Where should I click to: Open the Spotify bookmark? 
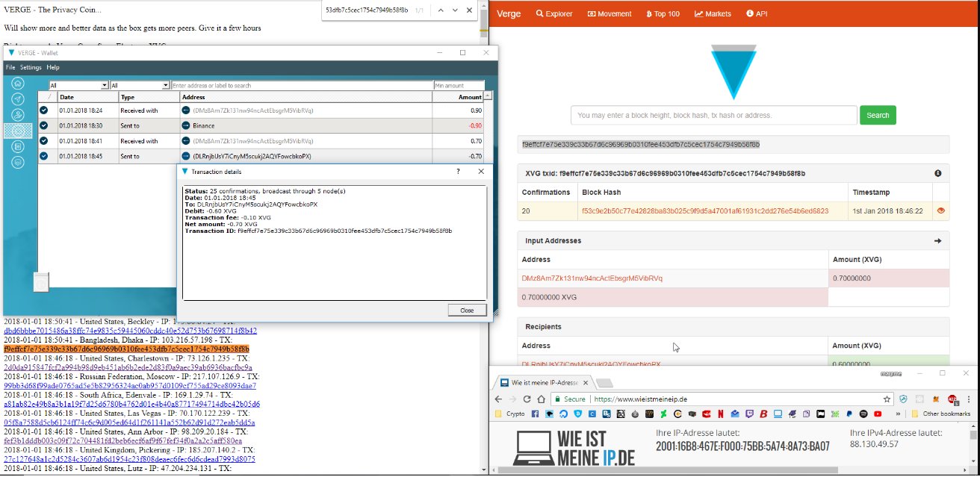[863, 414]
